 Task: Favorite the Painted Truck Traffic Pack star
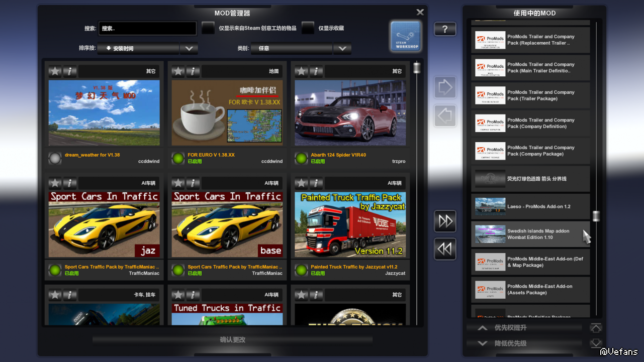302,183
